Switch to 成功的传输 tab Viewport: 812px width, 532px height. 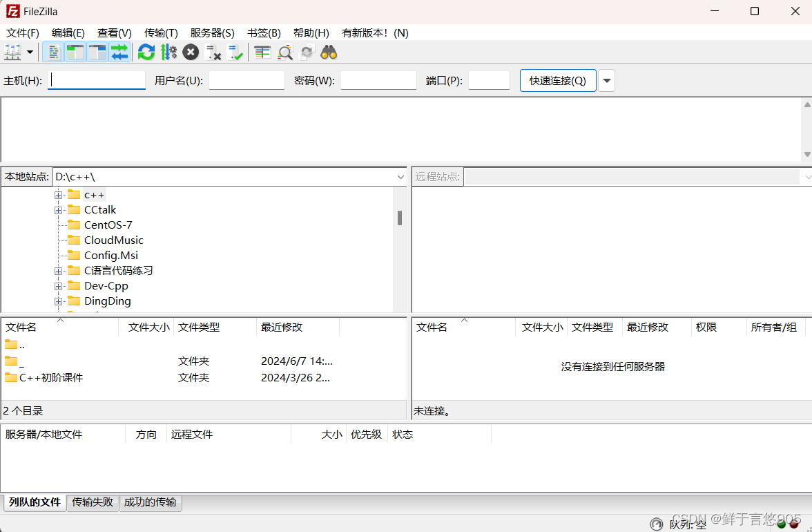point(151,502)
